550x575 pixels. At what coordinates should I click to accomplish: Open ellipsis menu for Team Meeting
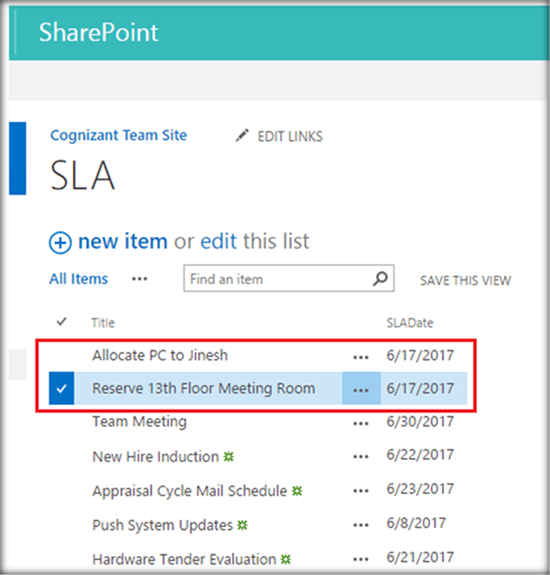[361, 424]
